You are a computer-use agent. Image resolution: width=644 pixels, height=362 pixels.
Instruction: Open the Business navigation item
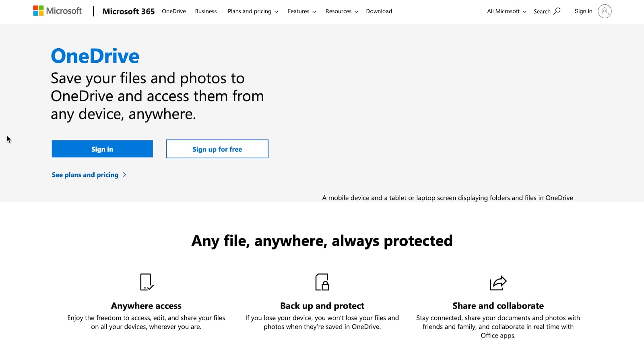coord(206,11)
